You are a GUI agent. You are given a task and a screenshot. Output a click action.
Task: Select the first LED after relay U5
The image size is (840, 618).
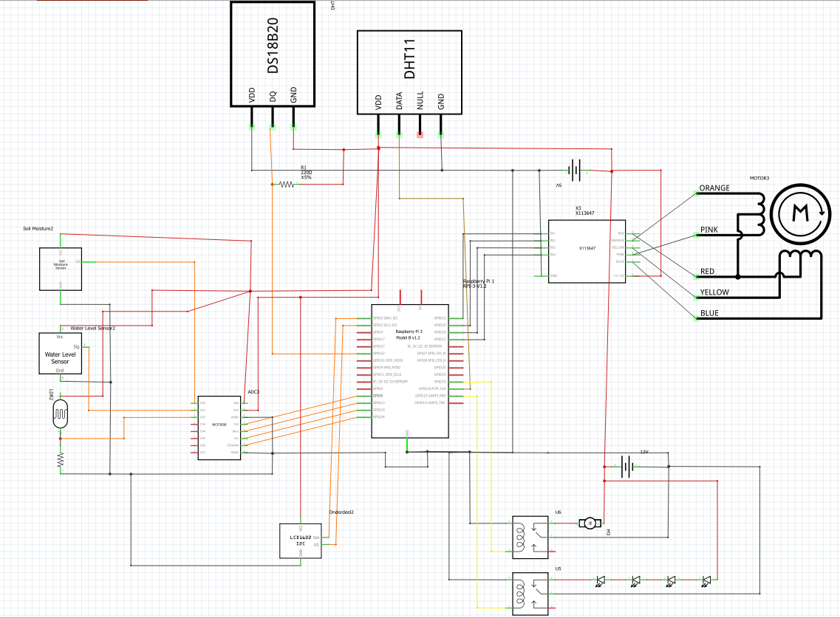click(601, 580)
